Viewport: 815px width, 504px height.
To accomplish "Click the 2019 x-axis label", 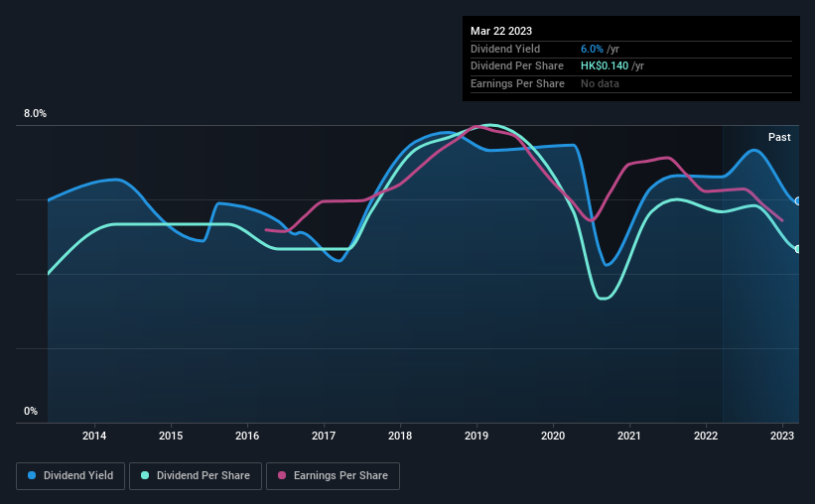I will pos(476,436).
